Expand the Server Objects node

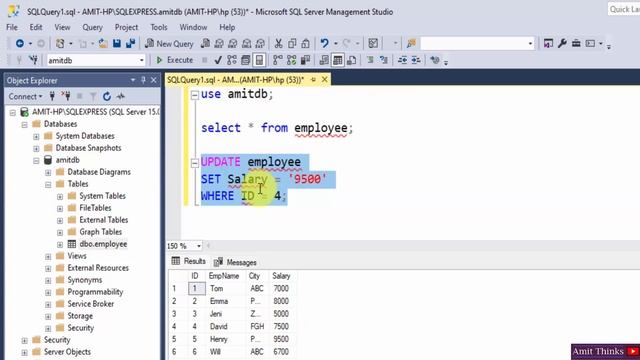[24, 352]
